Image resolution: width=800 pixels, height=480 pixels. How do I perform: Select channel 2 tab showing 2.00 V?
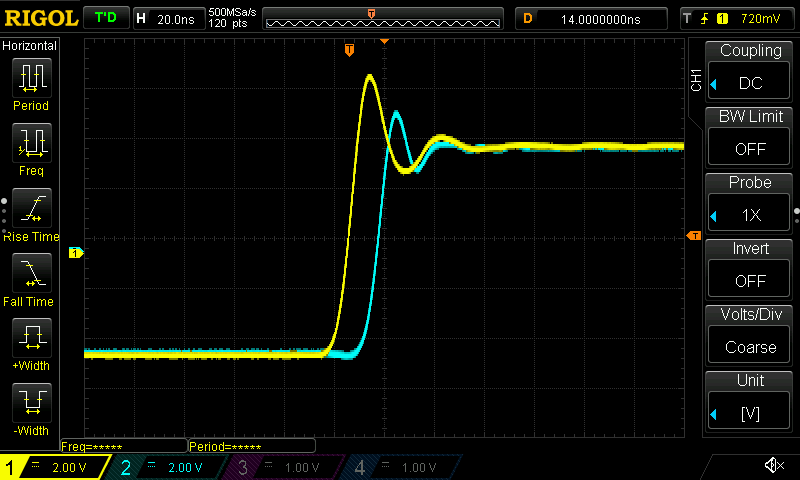168,467
